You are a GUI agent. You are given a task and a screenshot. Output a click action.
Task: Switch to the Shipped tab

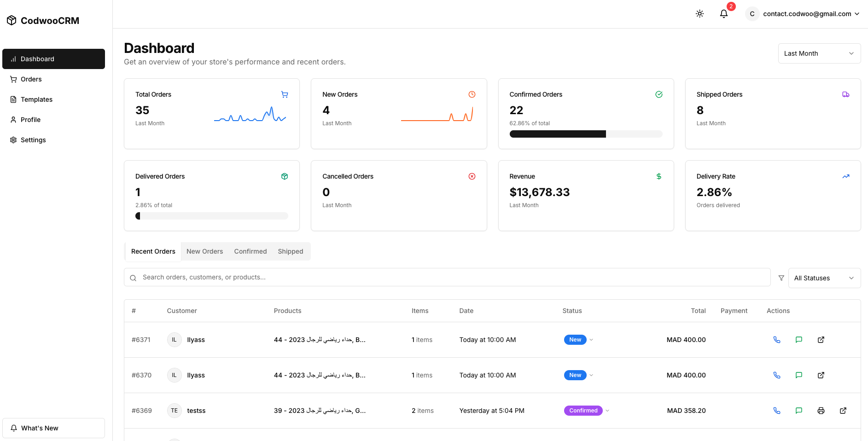click(290, 251)
